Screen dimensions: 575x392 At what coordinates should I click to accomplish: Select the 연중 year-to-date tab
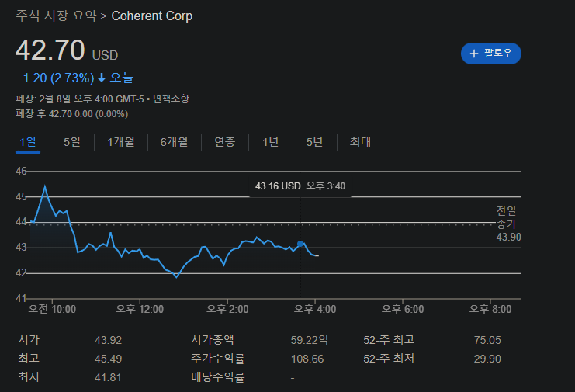(225, 142)
